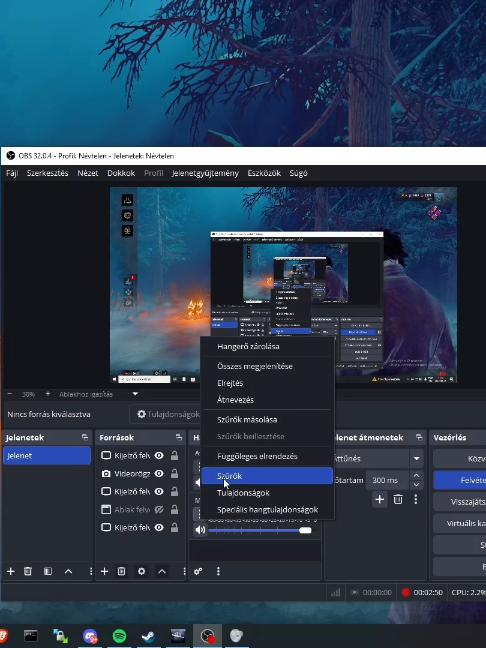Increase the transition duration stepper
This screenshot has height=648, width=486.
point(417,476)
